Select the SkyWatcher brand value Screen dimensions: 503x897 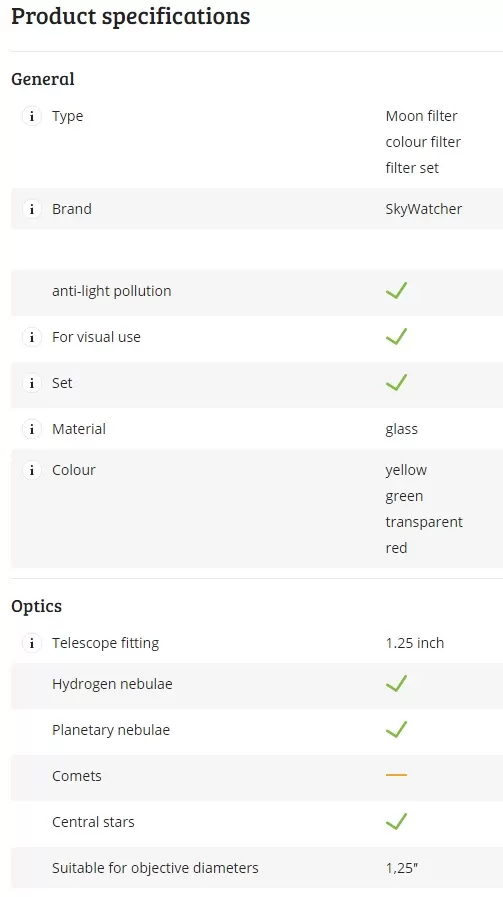(423, 209)
